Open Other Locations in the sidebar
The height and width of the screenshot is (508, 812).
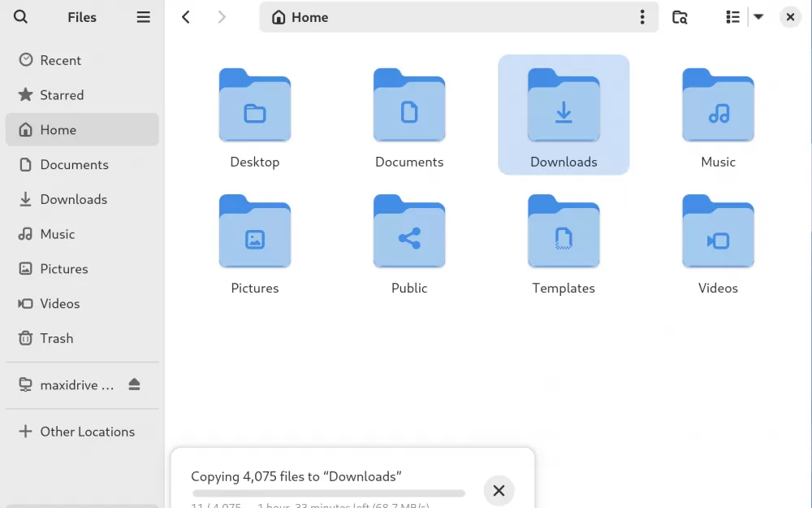click(82, 432)
